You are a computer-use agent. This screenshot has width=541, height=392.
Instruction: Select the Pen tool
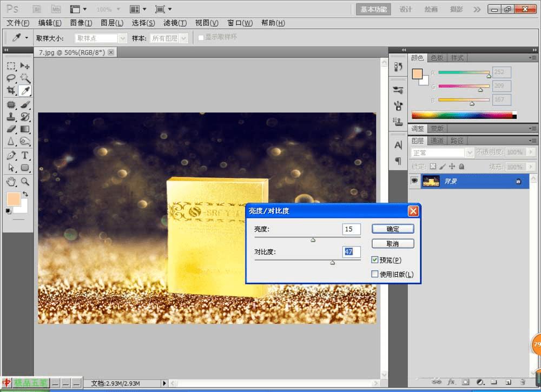(11, 156)
